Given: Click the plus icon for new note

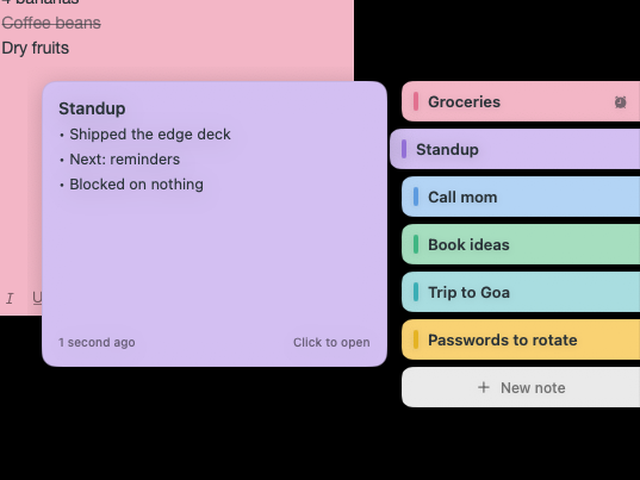Looking at the screenshot, I should pyautogui.click(x=483, y=387).
